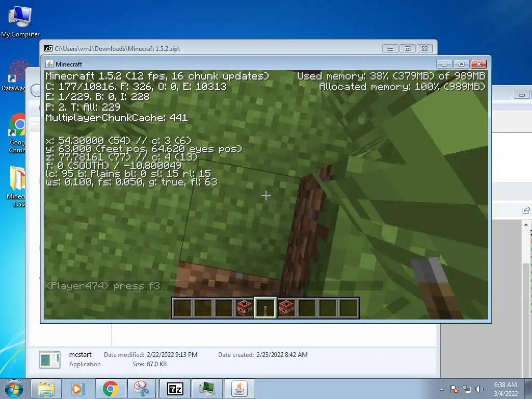Select the first TNT hotbar slot
The image size is (532, 399).
point(245,308)
